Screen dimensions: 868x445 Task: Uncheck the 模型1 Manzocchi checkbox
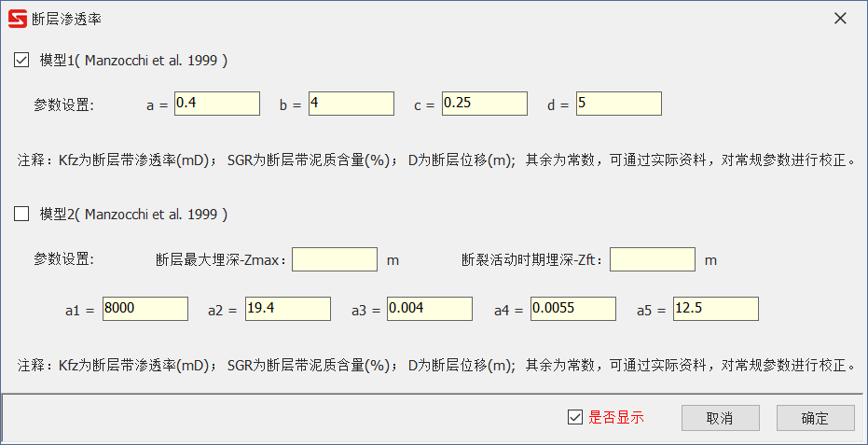pyautogui.click(x=21, y=60)
